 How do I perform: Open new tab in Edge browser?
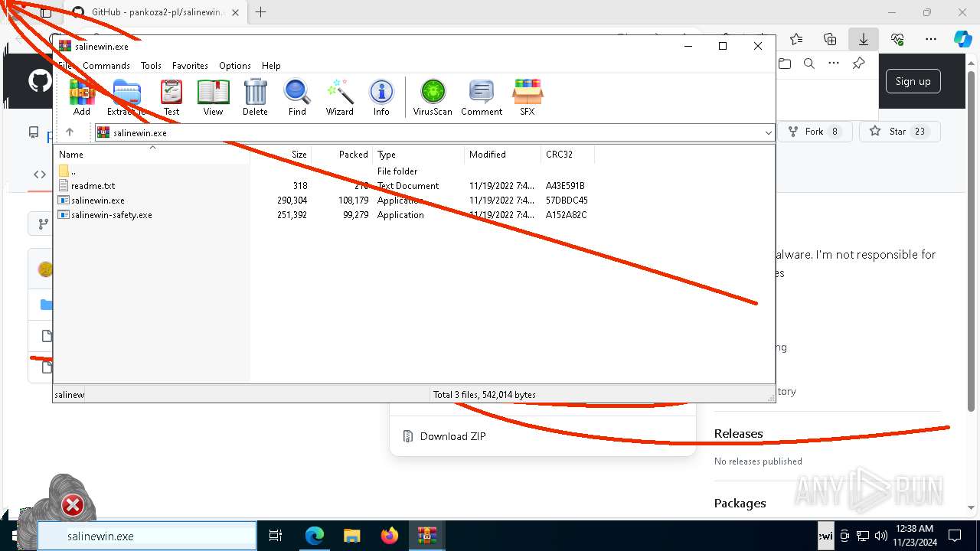coord(261,12)
